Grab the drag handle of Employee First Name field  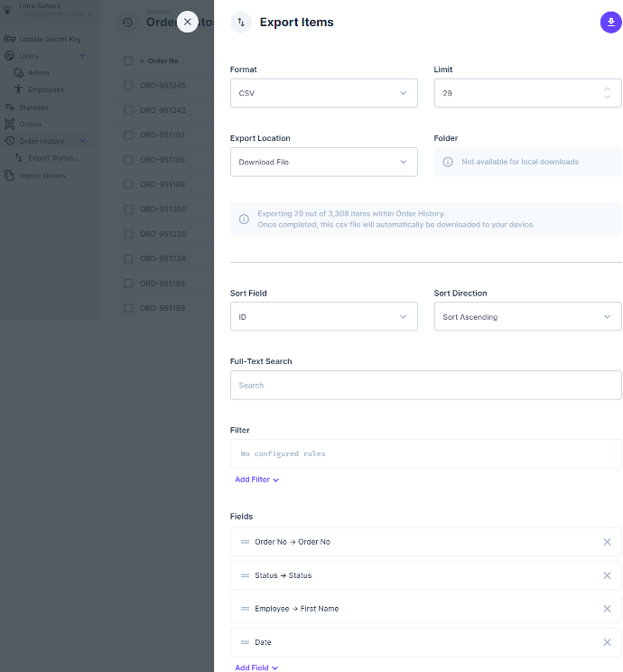[x=245, y=609]
